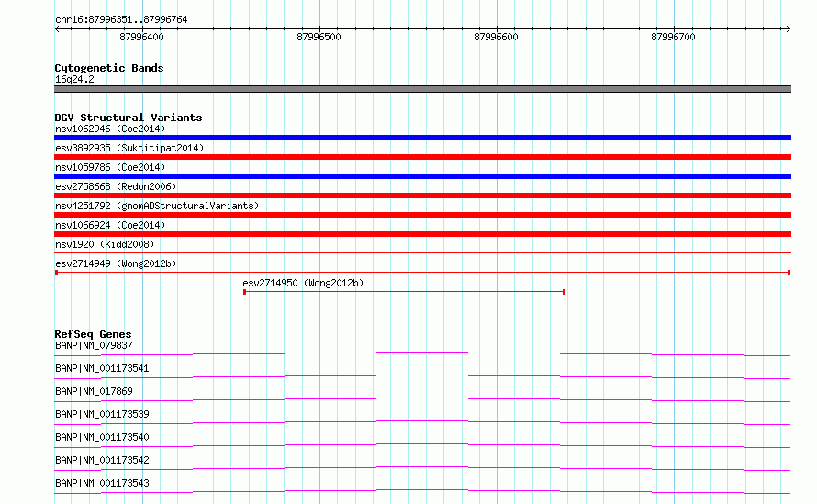The image size is (817, 504).
Task: Select transcript label BANP|NM_079837
Action: point(94,345)
